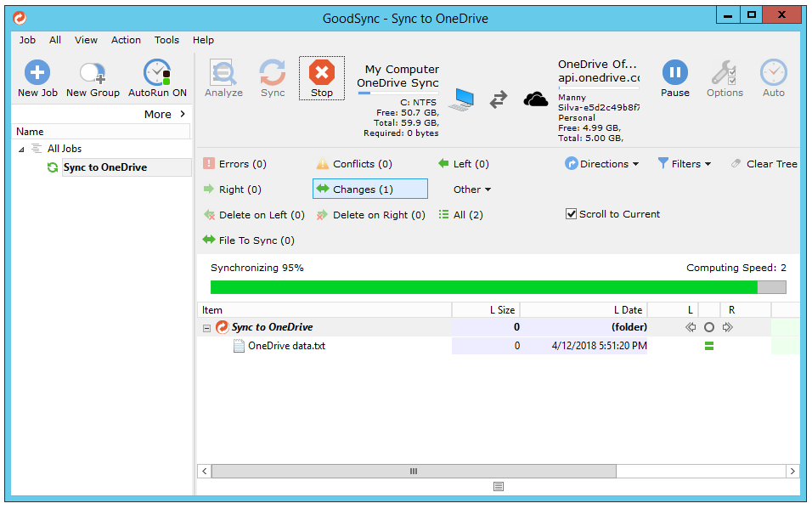The height and width of the screenshot is (509, 812).
Task: Collapse the All Jobs tree node
Action: (21, 150)
